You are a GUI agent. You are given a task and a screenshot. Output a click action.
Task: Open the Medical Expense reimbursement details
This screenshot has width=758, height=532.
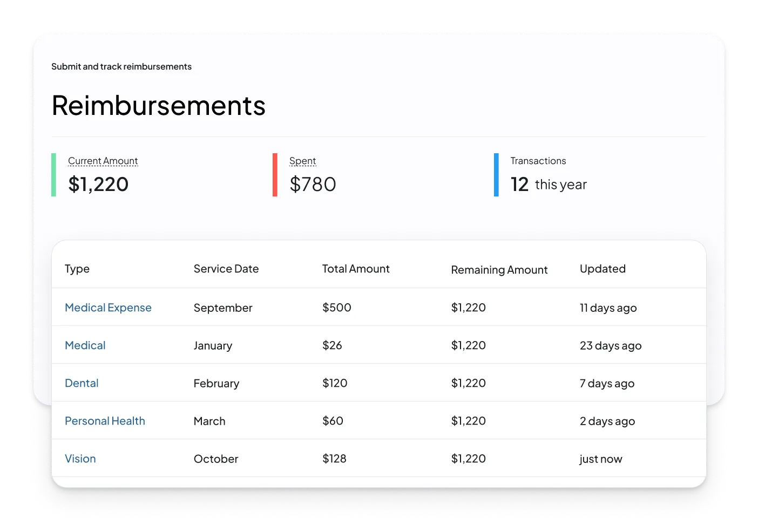(108, 308)
